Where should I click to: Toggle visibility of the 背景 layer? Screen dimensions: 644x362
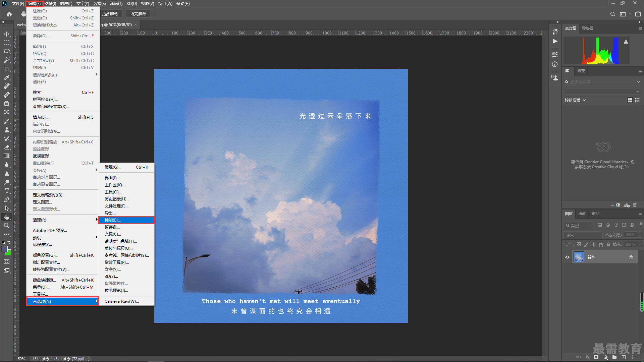(567, 257)
